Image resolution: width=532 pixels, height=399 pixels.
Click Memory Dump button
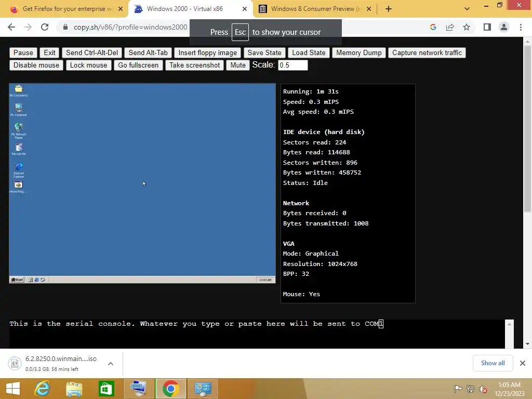358,52
